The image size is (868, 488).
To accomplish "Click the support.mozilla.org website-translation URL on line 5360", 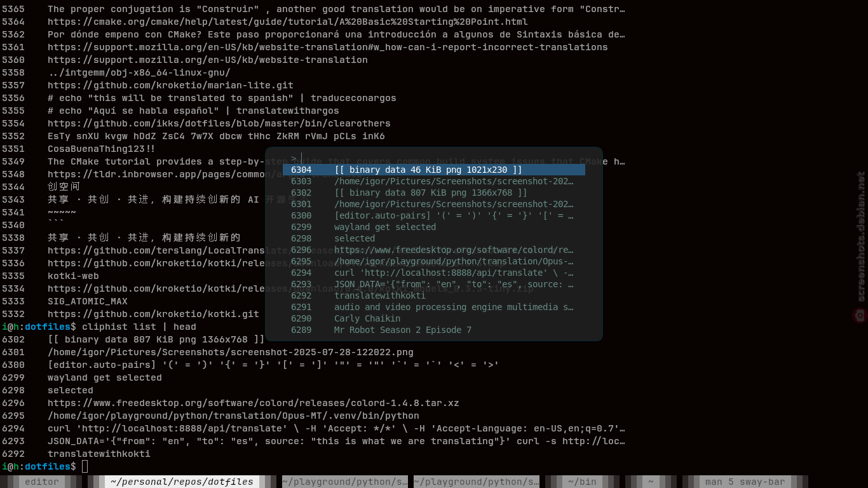I will click(x=208, y=60).
